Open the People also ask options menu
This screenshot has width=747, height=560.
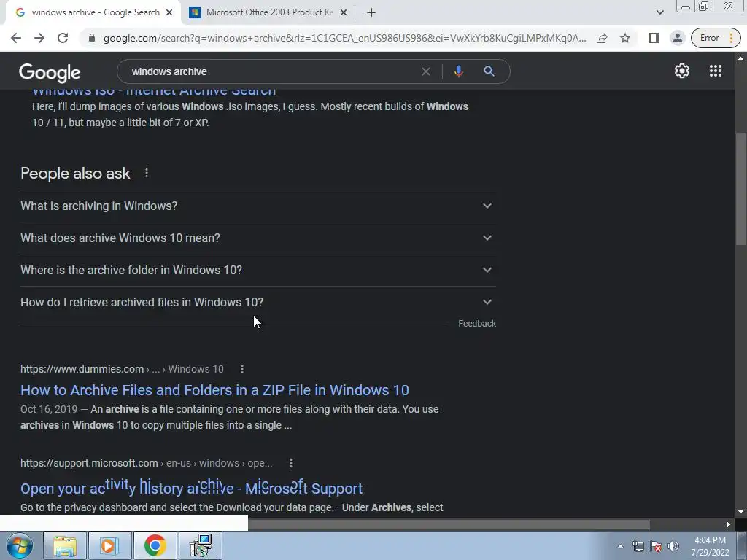(146, 174)
